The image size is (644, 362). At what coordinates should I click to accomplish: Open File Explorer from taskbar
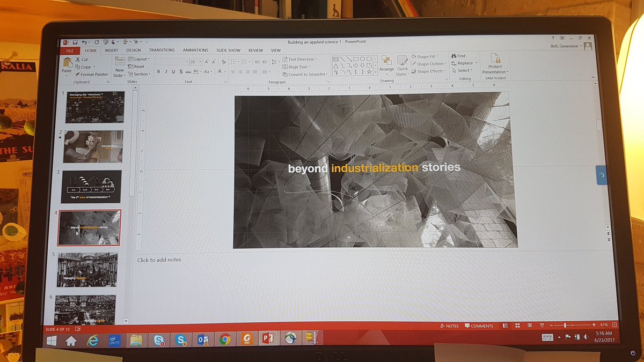tap(136, 340)
